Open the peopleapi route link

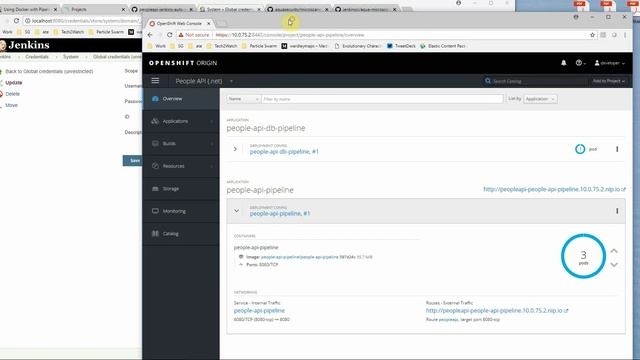(x=449, y=320)
